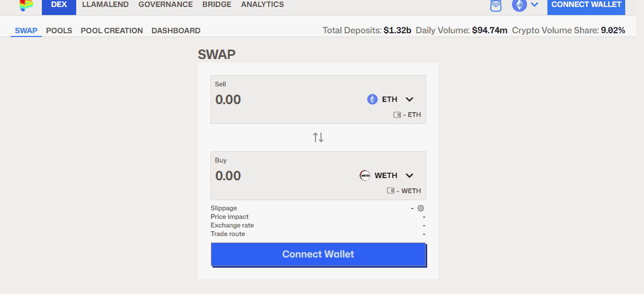
Task: Go to LLAMALEND
Action: tap(105, 4)
